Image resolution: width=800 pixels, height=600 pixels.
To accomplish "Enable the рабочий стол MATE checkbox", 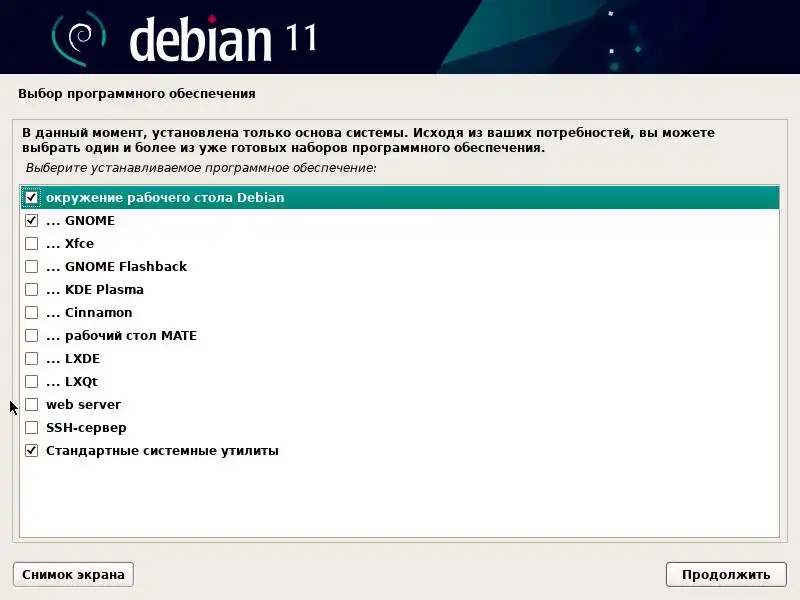I will tap(32, 335).
